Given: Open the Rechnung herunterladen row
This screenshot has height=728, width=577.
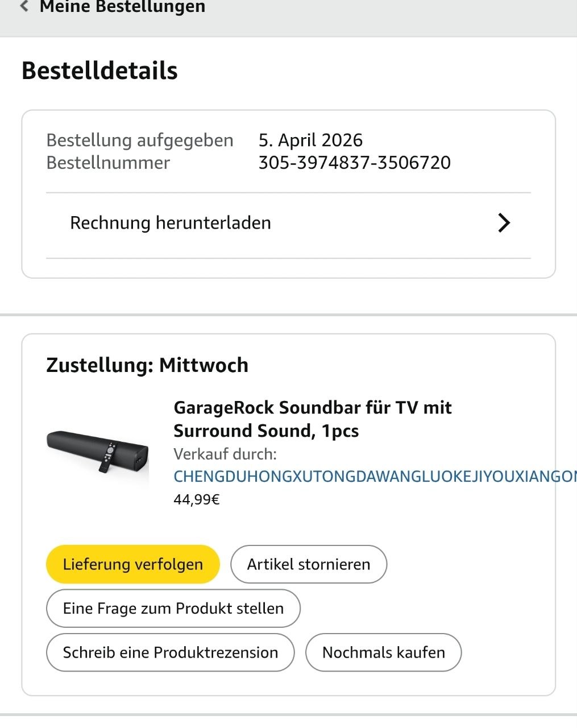Looking at the screenshot, I should pos(171,223).
